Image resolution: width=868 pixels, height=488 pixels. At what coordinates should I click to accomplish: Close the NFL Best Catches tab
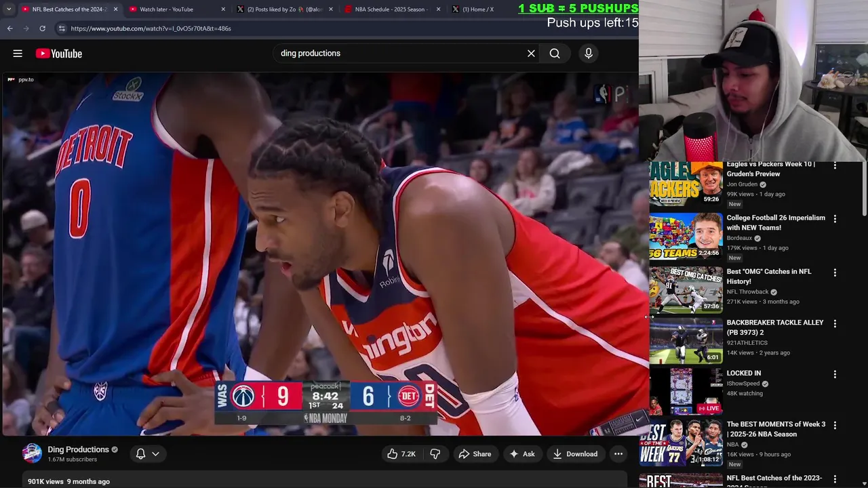tap(115, 9)
